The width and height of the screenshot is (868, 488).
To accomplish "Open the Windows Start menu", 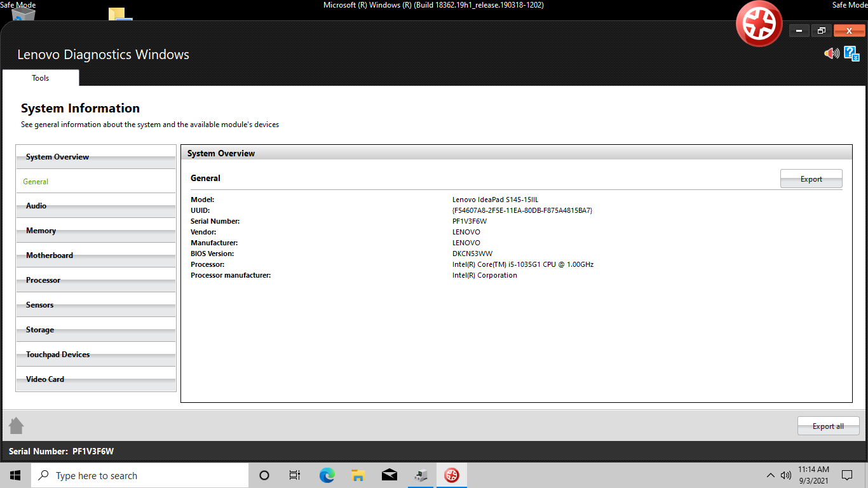I will pos(15,475).
